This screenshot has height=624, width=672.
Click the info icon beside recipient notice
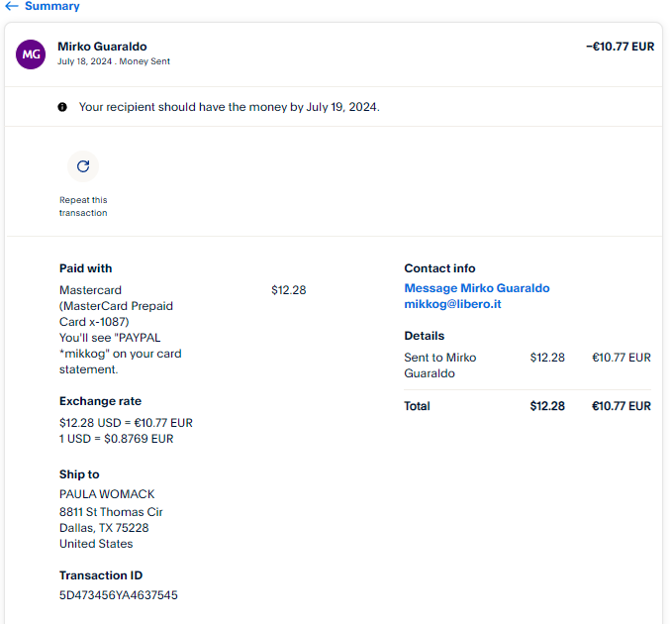pos(62,107)
